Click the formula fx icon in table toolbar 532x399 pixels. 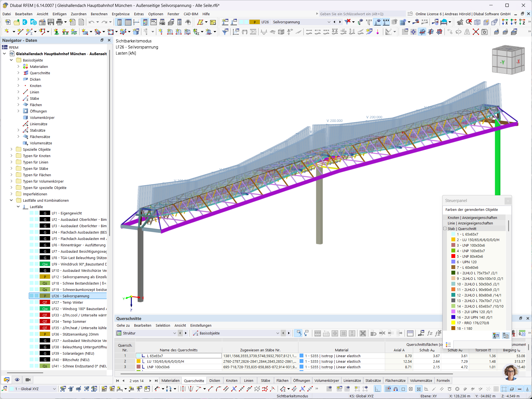pyautogui.click(x=430, y=333)
